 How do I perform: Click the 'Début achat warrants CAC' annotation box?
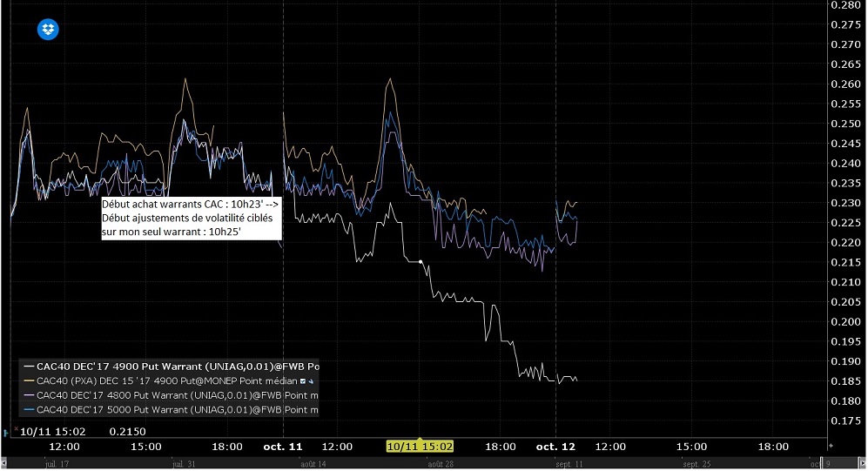click(191, 218)
